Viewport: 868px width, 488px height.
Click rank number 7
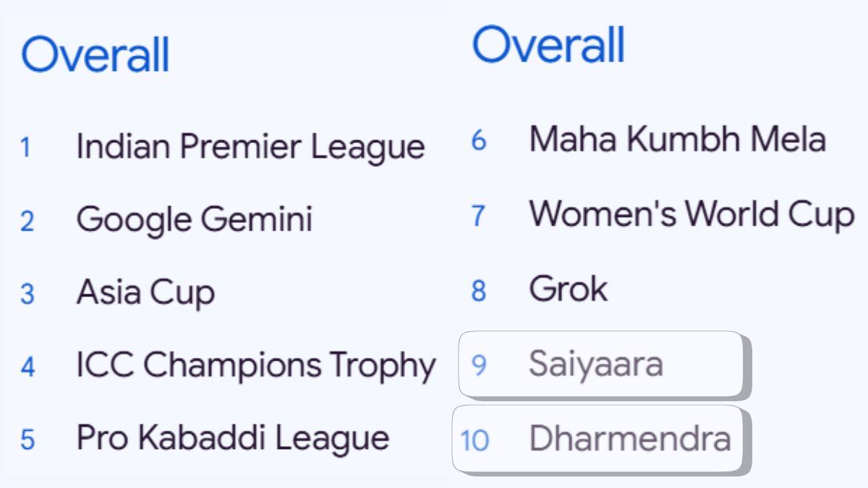point(479,215)
